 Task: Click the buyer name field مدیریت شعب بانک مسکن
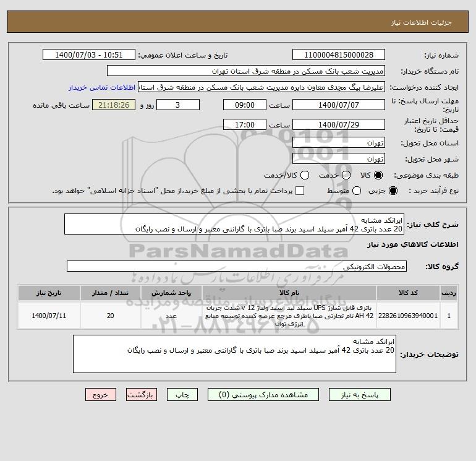(246, 71)
